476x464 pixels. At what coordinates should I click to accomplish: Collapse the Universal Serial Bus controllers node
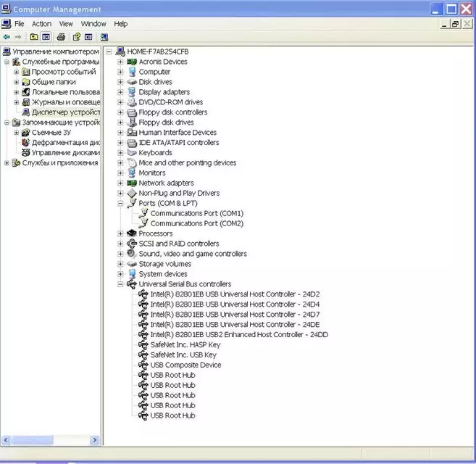(x=120, y=284)
